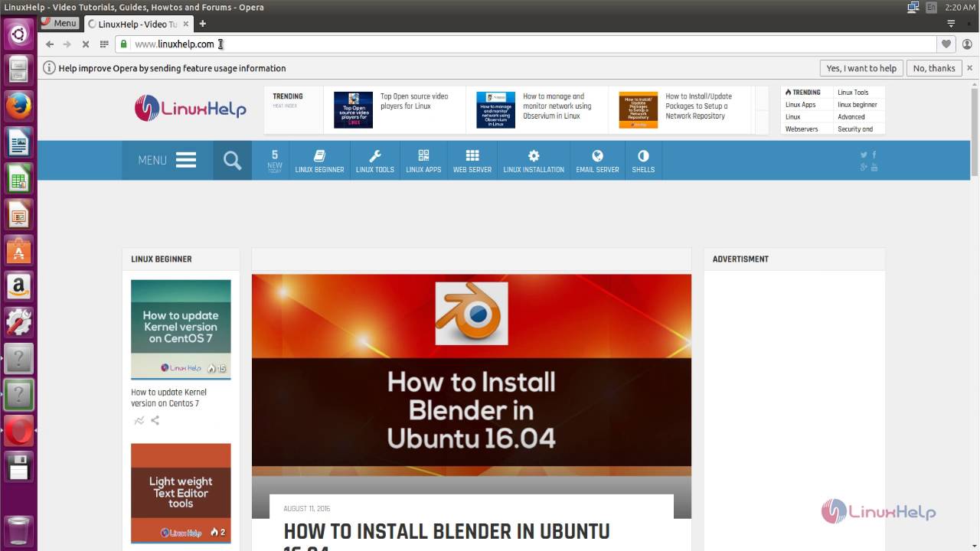Screen dimensions: 980x551
Task: Open LinuxHelp Facebook icon
Action: tap(874, 155)
